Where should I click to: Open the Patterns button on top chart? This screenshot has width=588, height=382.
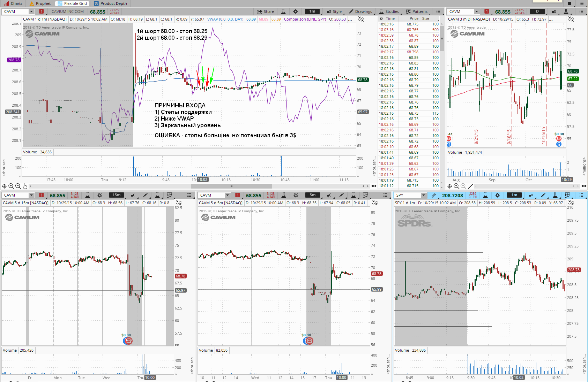pyautogui.click(x=417, y=12)
